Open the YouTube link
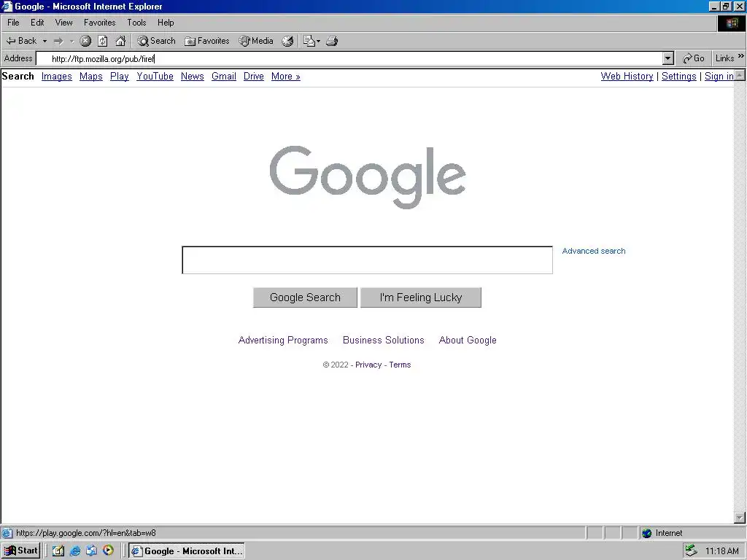The image size is (747, 560). point(155,76)
